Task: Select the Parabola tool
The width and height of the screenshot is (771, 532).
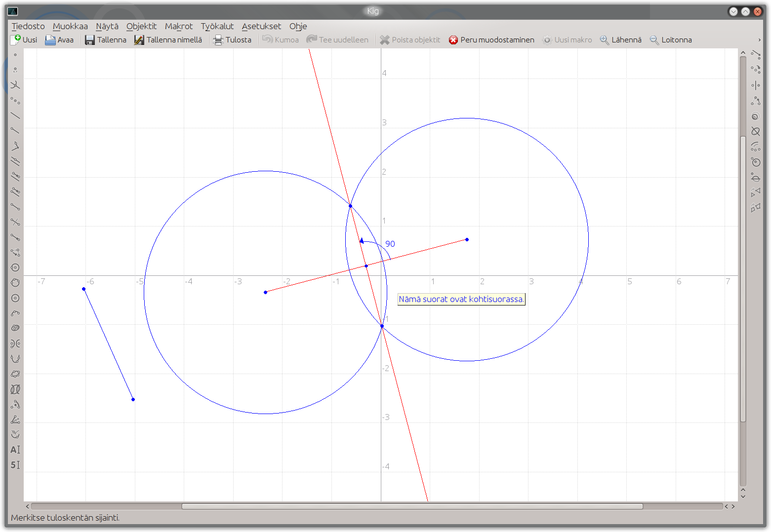Action: point(15,359)
